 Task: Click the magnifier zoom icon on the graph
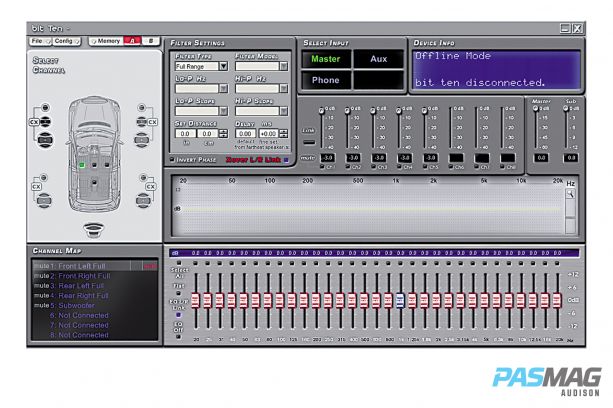pos(570,194)
